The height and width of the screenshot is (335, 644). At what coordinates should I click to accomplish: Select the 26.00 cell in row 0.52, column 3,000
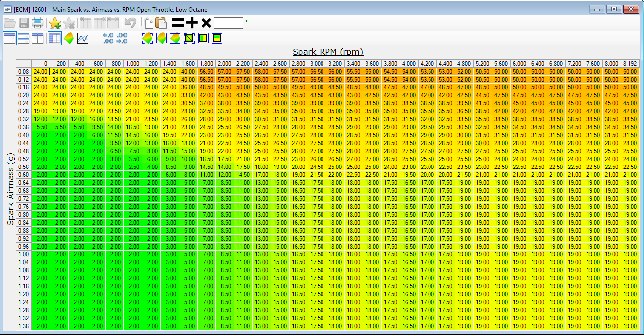pyautogui.click(x=317, y=159)
